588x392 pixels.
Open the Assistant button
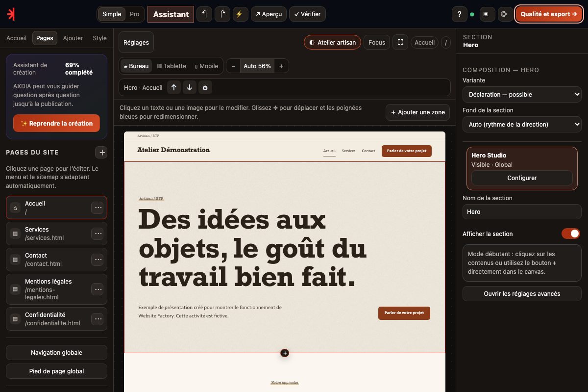click(171, 14)
